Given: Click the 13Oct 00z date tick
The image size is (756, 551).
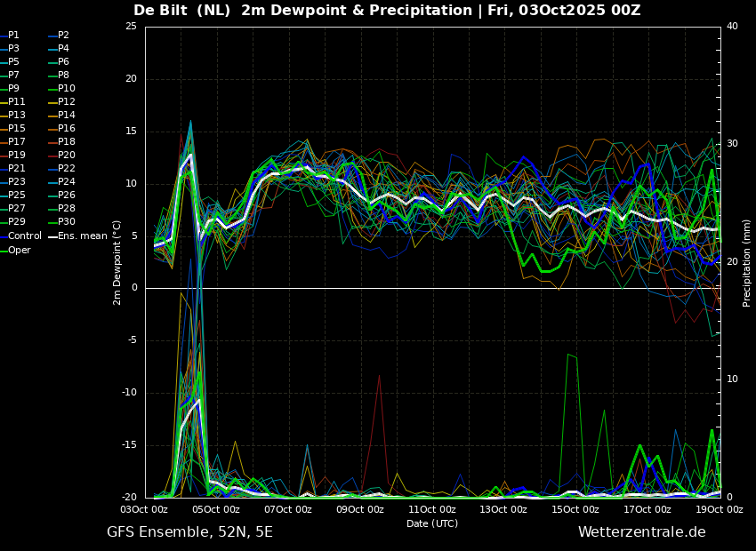Looking at the screenshot, I should 503,509.
